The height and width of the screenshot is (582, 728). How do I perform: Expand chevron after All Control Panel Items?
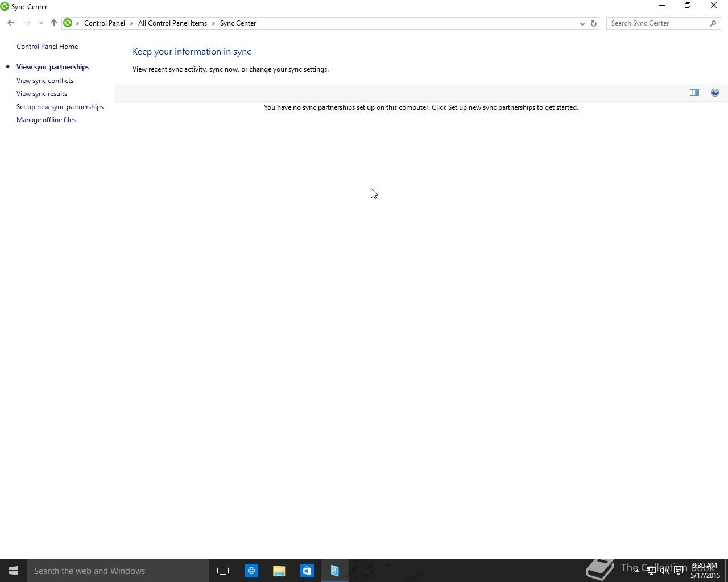214,23
